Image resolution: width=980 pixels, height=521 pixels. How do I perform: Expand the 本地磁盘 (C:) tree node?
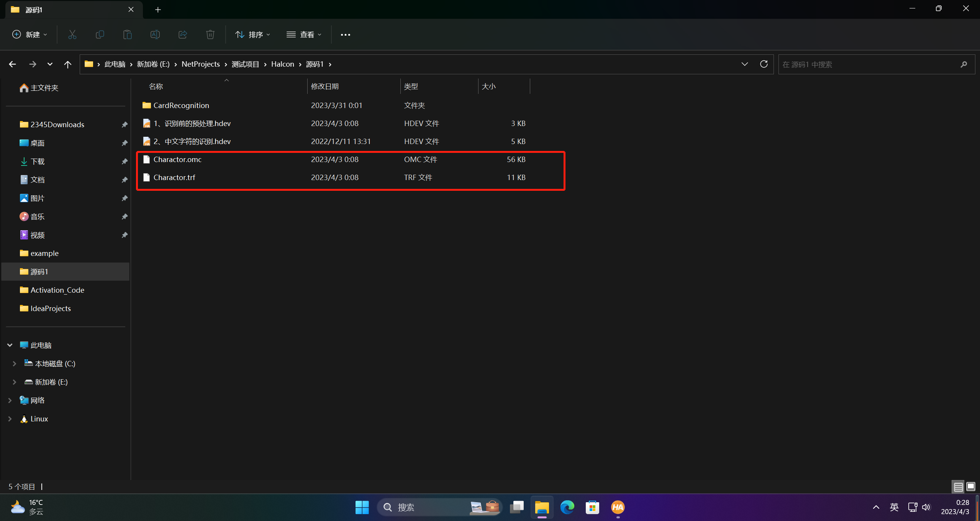tap(14, 364)
